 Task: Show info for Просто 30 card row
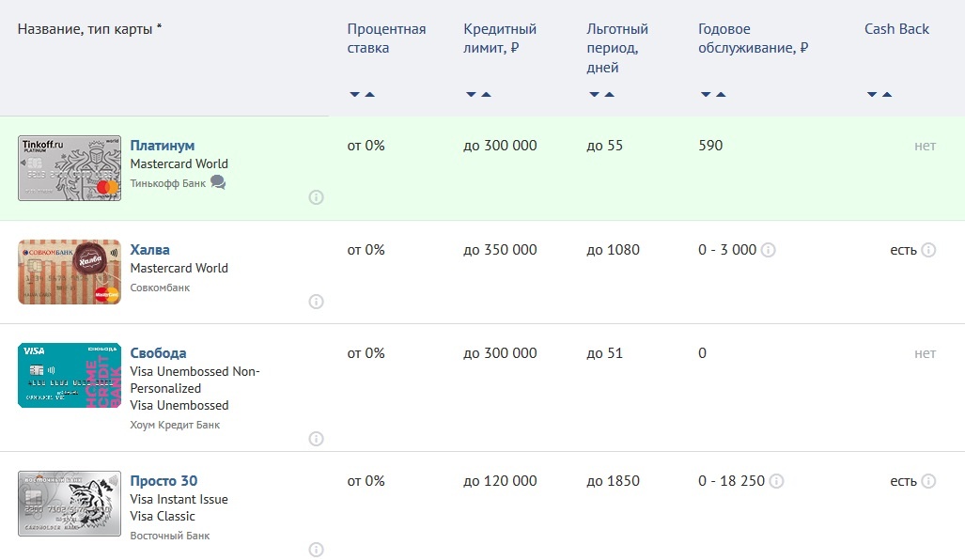pos(316,550)
